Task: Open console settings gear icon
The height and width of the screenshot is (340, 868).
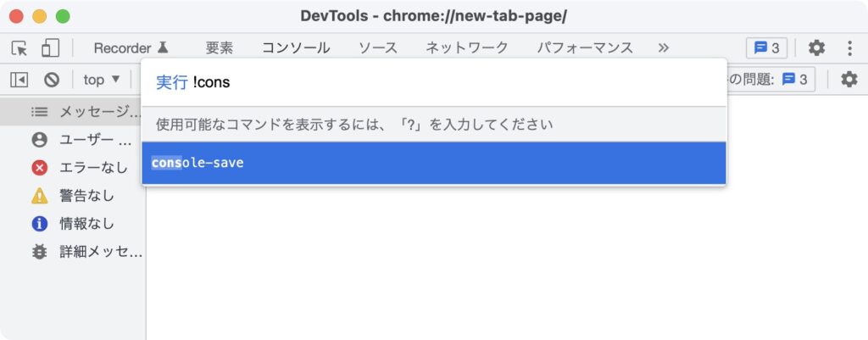Action: [x=849, y=80]
